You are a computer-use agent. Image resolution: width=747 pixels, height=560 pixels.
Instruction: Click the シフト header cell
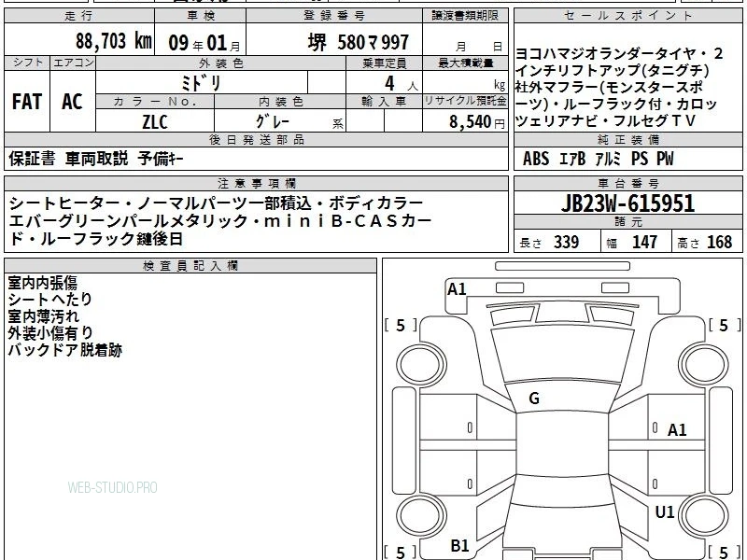pyautogui.click(x=27, y=63)
